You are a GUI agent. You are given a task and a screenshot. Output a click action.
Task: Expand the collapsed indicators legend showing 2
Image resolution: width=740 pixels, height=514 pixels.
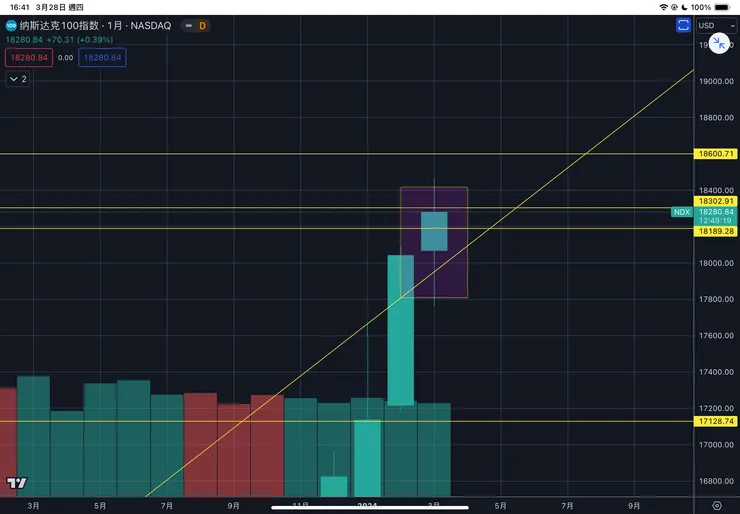click(x=18, y=79)
